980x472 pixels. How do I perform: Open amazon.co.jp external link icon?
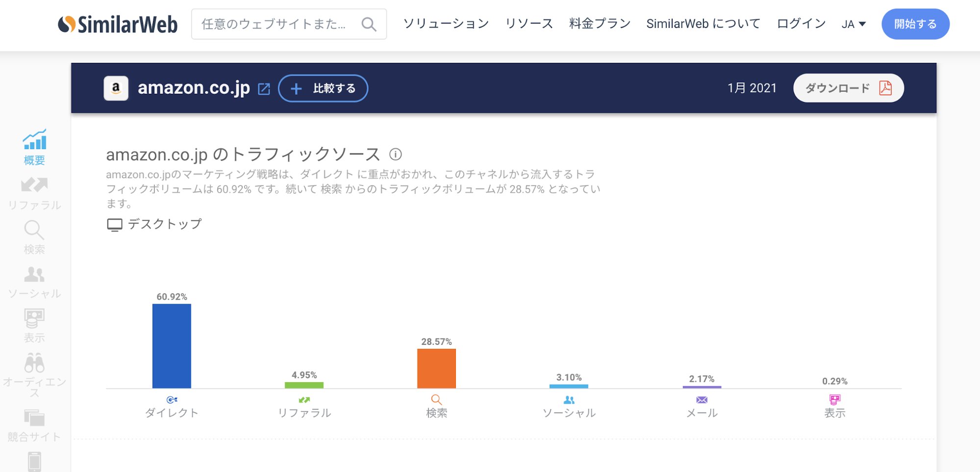pos(264,89)
